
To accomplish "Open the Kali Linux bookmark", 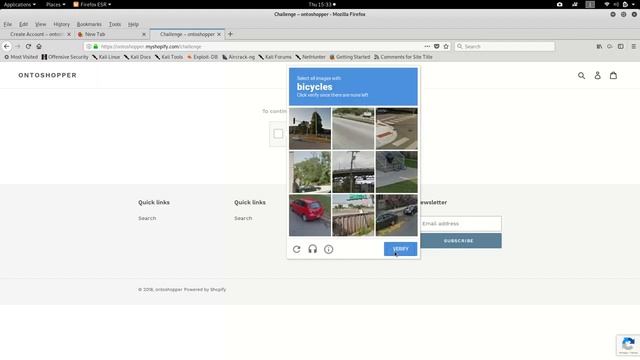I will 106,57.
